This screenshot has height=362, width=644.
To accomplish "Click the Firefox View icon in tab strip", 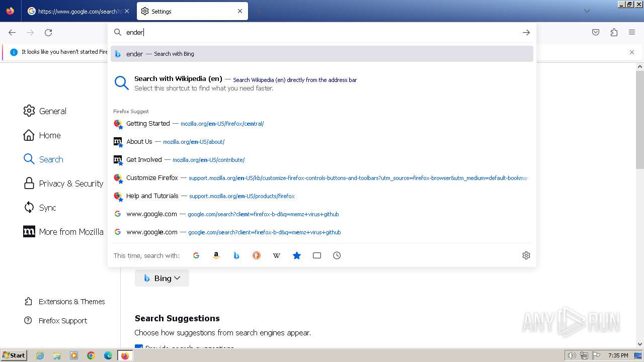I will pos(10,11).
